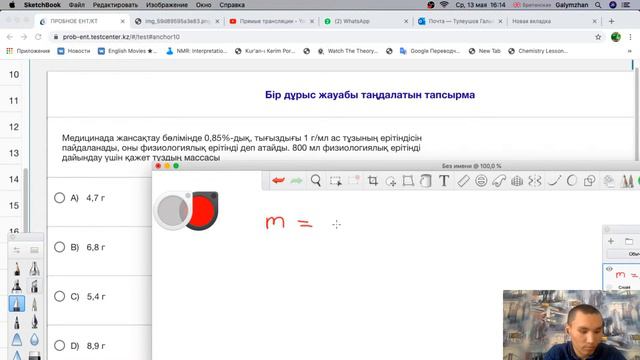Toggle layer visibility eye icon in Layers
This screenshot has height=360, width=640.
(x=609, y=269)
